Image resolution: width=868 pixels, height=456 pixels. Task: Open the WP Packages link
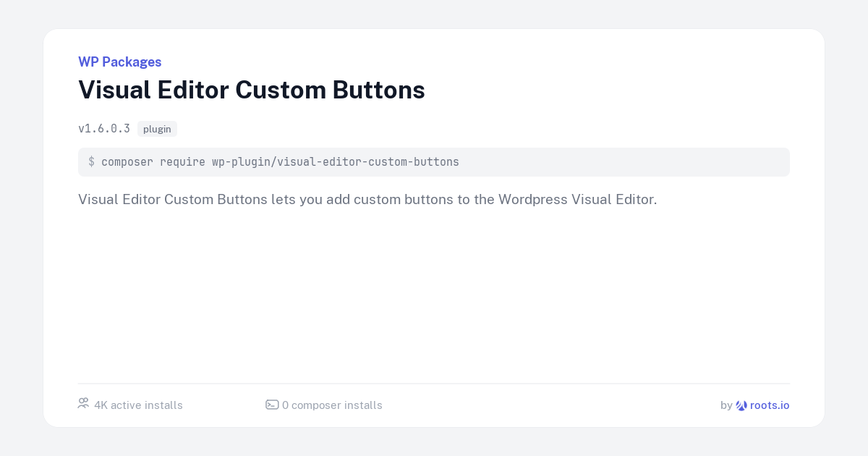(119, 62)
